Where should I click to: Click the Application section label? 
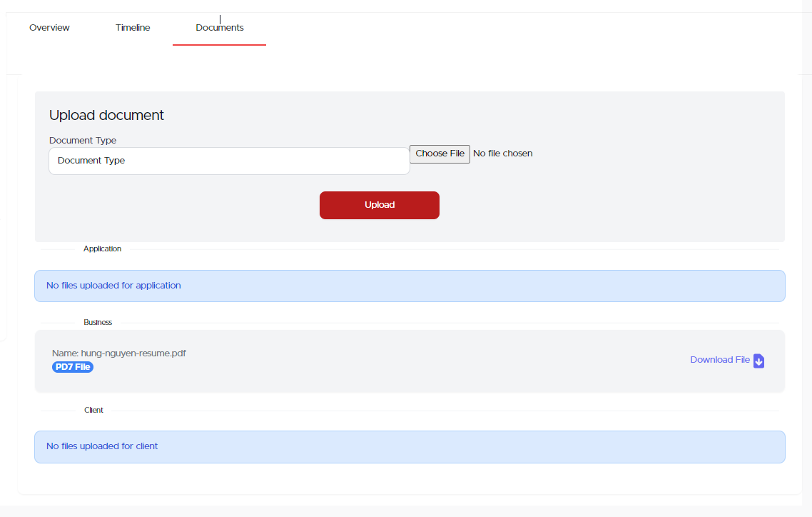point(103,249)
